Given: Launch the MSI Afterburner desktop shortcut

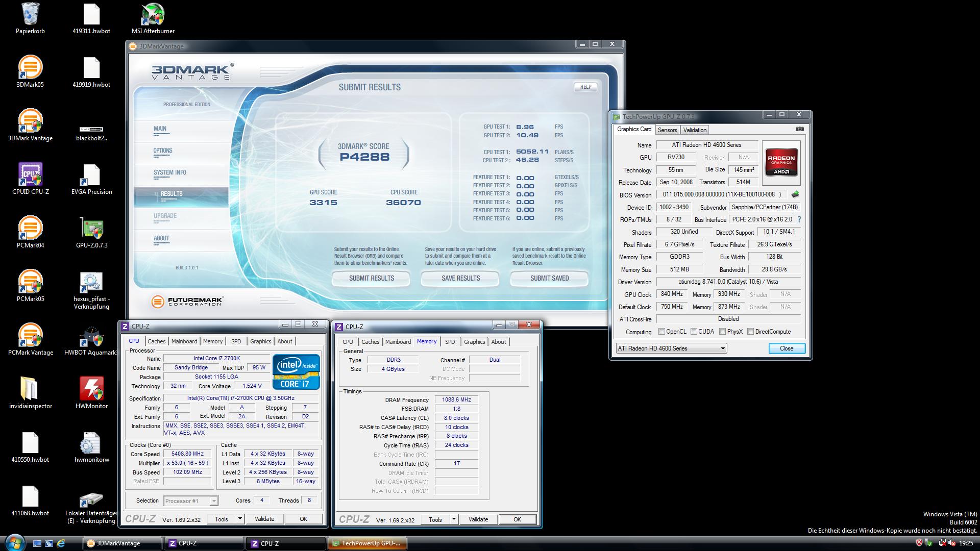Looking at the screenshot, I should tap(153, 19).
